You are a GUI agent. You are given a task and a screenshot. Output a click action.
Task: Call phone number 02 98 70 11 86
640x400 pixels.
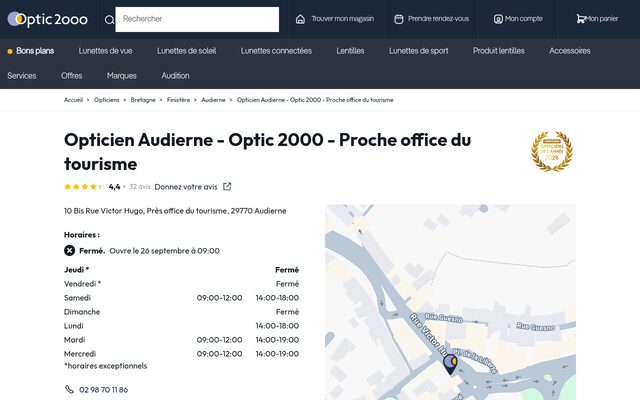(x=104, y=390)
